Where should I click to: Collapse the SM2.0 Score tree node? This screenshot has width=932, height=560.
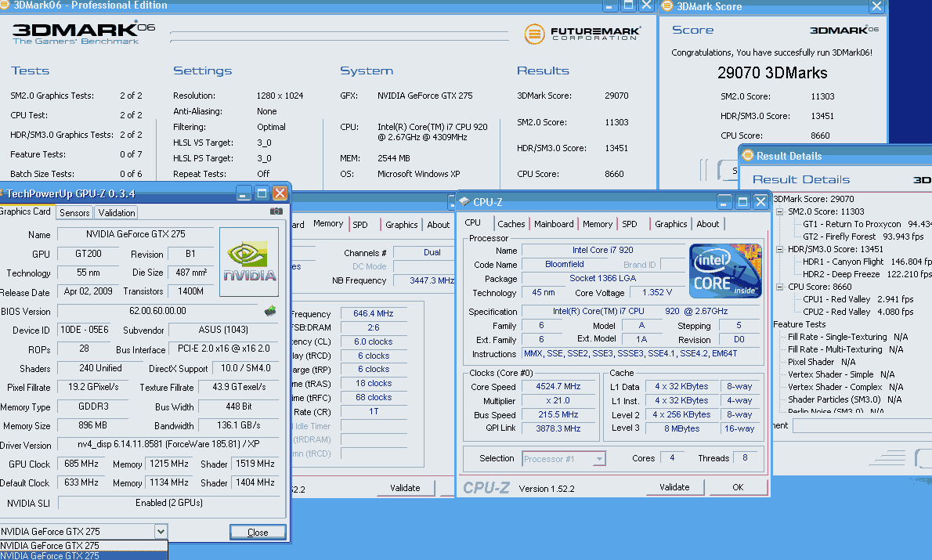[779, 211]
